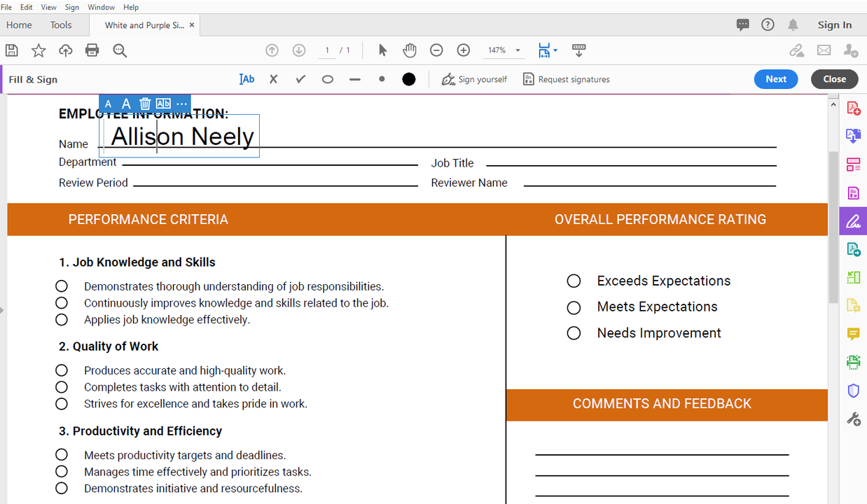The image size is (867, 504).
Task: Select the Exceeds Expectations radio circle
Action: click(x=574, y=281)
